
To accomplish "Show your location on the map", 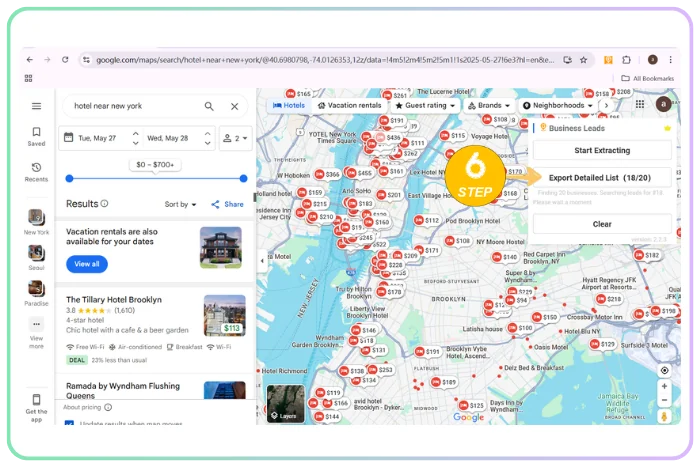I will tap(664, 370).
